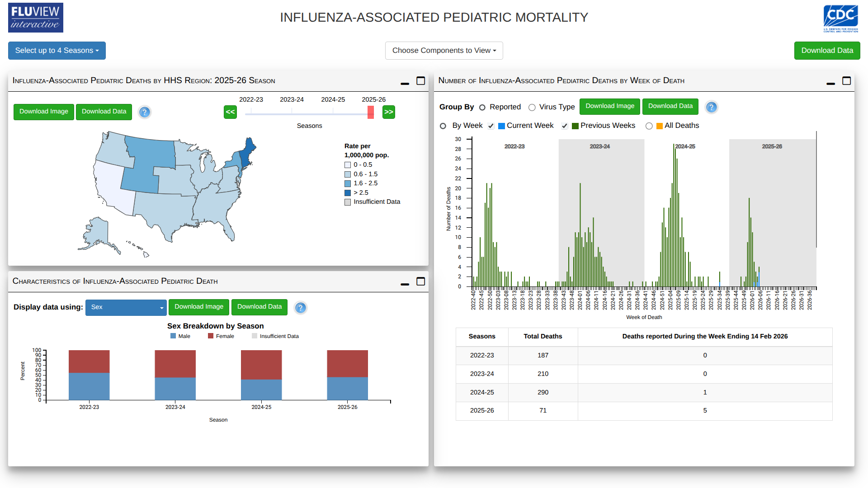Uncheck the Previous Weeks checkbox
Screen dimensions: 868x488
pos(564,126)
